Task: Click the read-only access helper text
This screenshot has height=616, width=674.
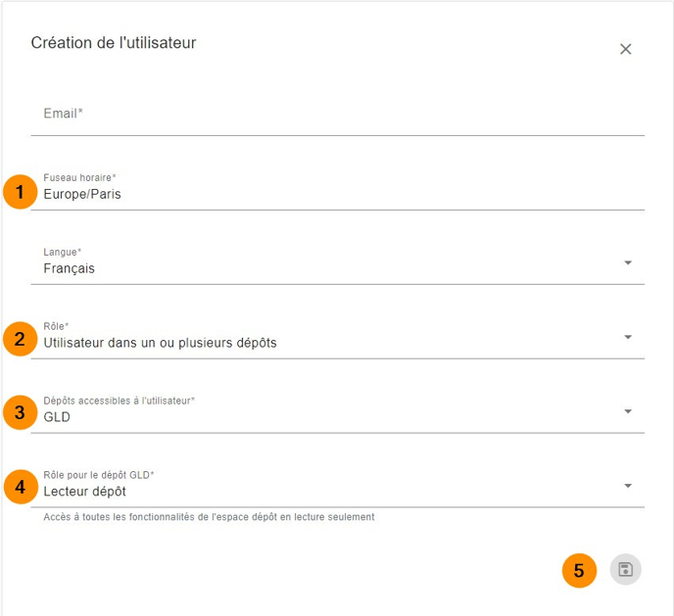Action: (209, 517)
